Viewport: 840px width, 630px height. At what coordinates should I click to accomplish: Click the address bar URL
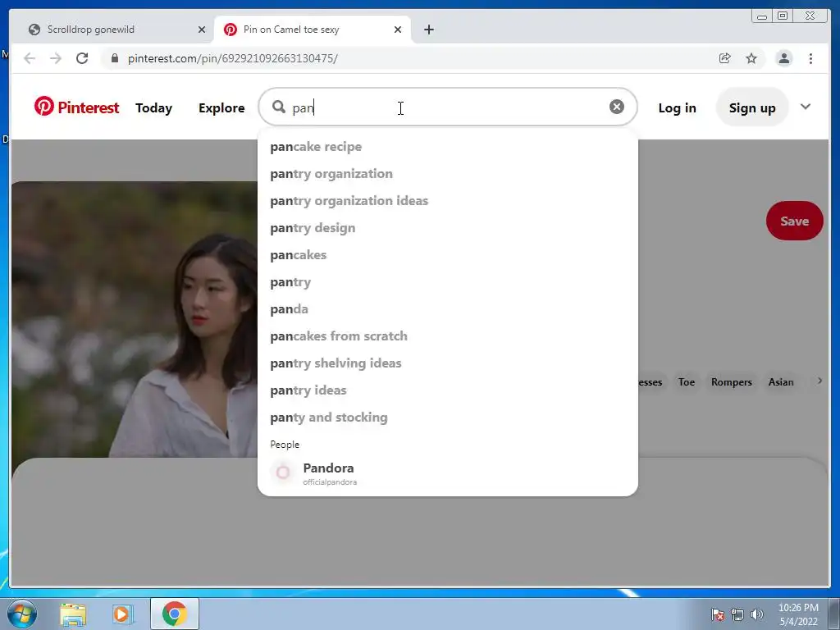click(232, 58)
